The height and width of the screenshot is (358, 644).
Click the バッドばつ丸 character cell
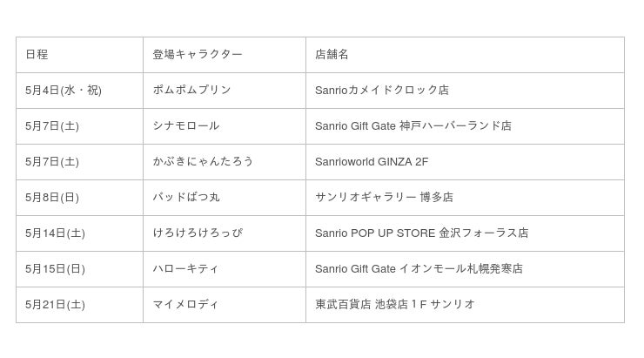pyautogui.click(x=186, y=197)
